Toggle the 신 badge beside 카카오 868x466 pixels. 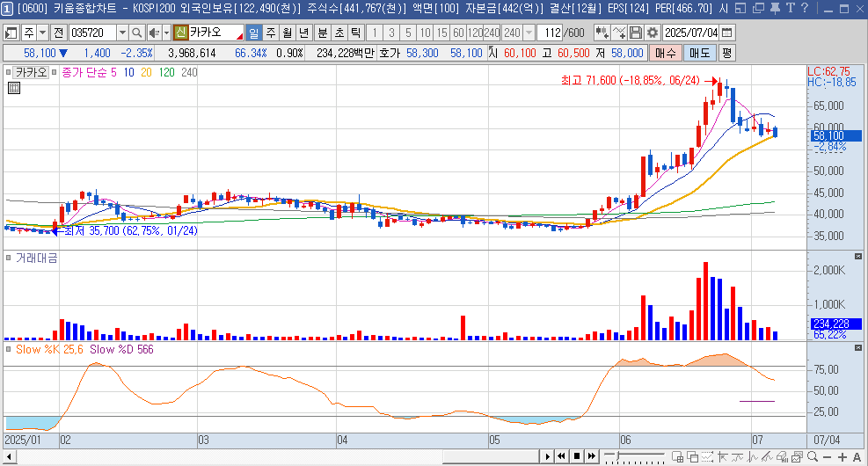pos(180,33)
